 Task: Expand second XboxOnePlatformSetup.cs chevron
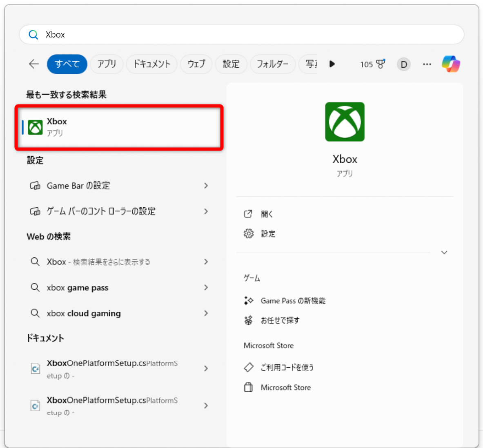coord(206,406)
